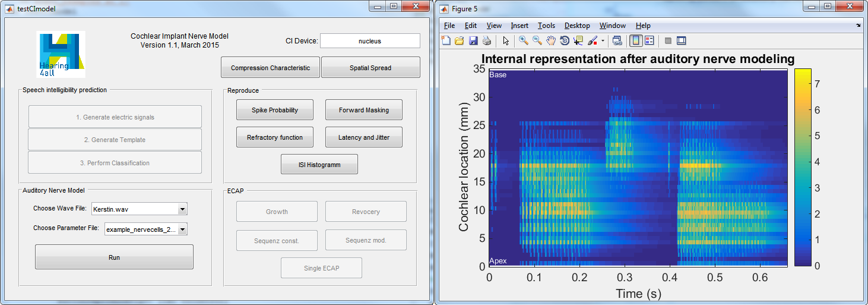Image resolution: width=868 pixels, height=305 pixels.
Task: Select the Edit Plot arrow tool
Action: click(x=506, y=40)
